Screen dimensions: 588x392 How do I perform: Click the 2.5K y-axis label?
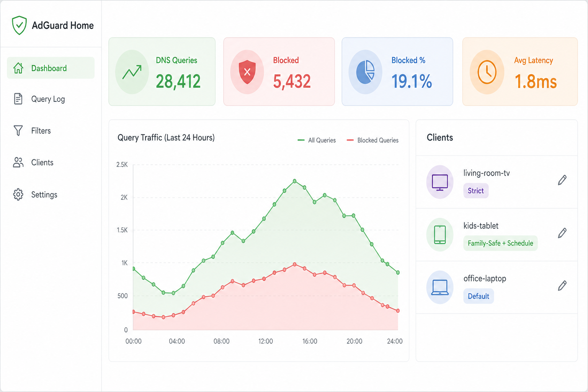122,165
